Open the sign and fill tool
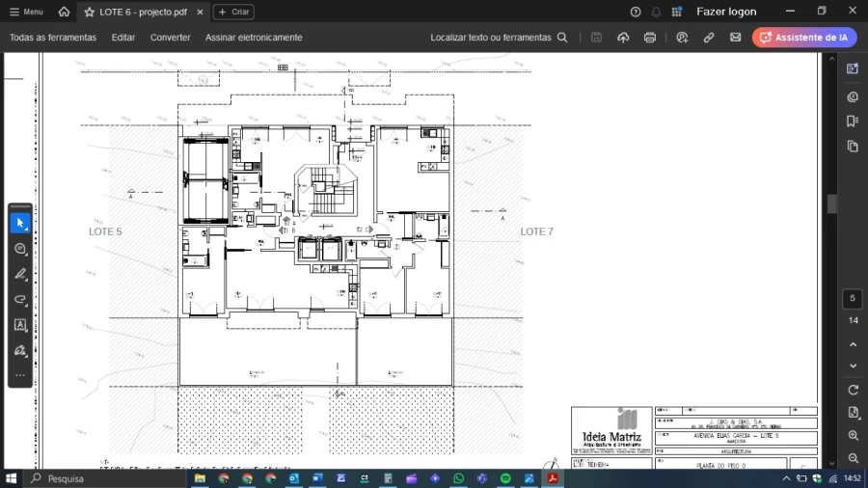 (x=20, y=350)
